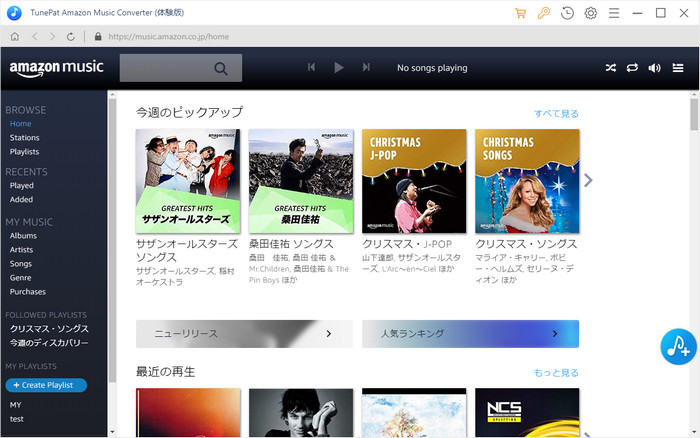Open orange gradient recently played thumbnail
This screenshot has width=700, height=438.
[x=188, y=413]
